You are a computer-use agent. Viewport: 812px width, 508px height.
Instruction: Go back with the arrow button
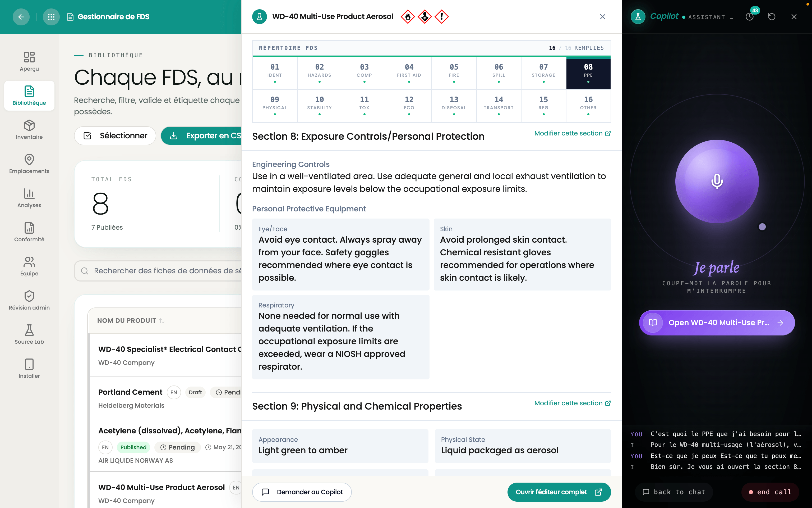[x=21, y=17]
